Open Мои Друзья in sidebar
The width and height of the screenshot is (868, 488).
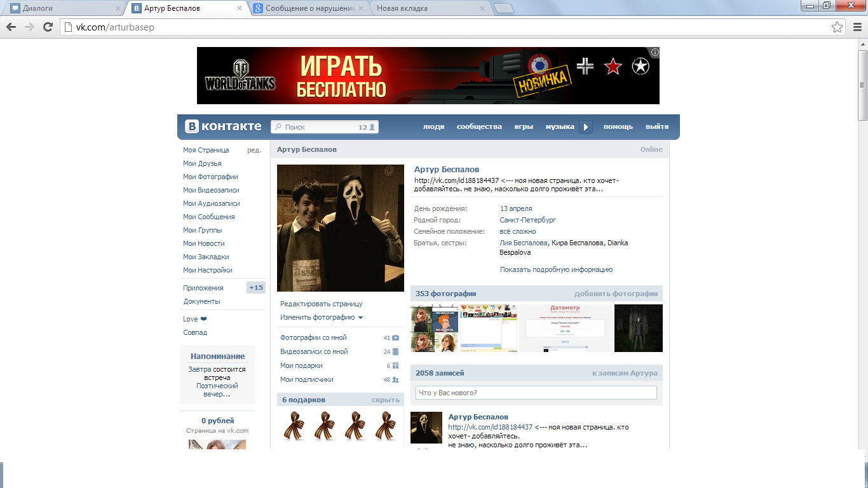202,163
